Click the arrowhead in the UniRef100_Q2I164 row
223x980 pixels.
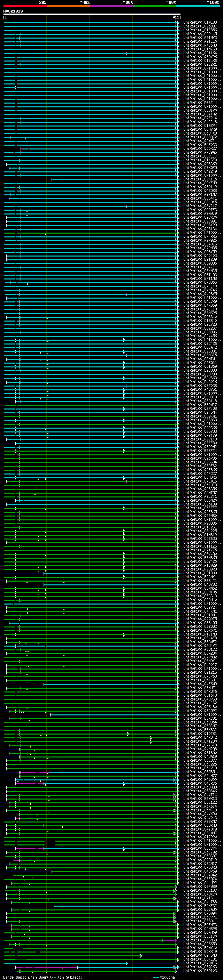coord(126,53)
